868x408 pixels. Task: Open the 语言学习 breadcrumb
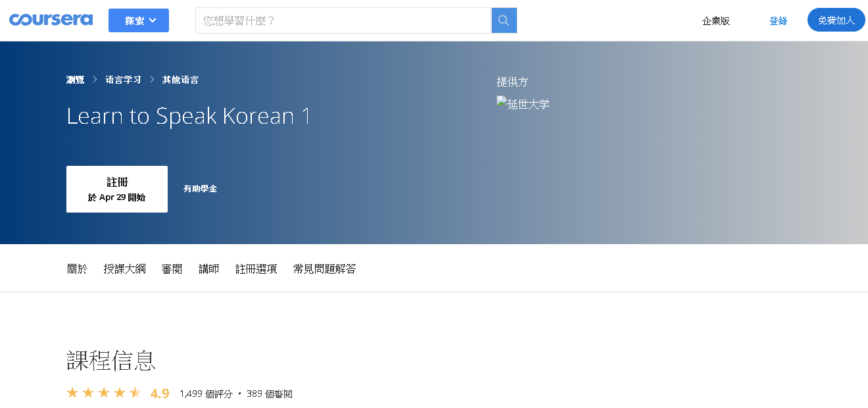point(124,80)
